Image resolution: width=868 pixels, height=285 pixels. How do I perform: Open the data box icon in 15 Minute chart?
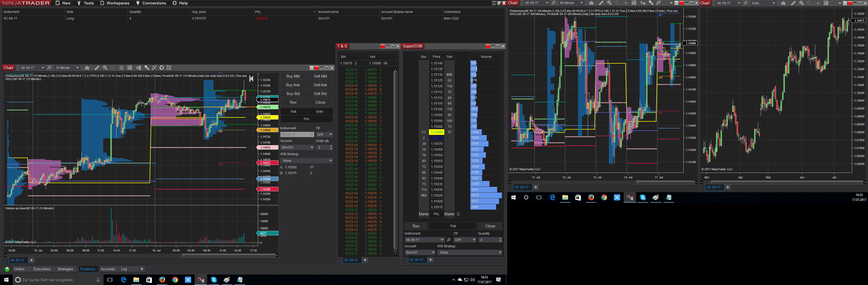point(130,68)
